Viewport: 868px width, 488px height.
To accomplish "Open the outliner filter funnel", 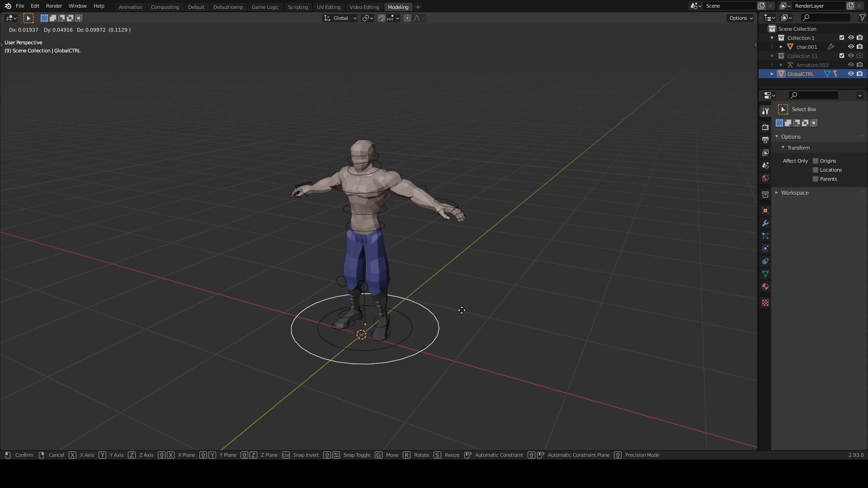I will click(862, 18).
